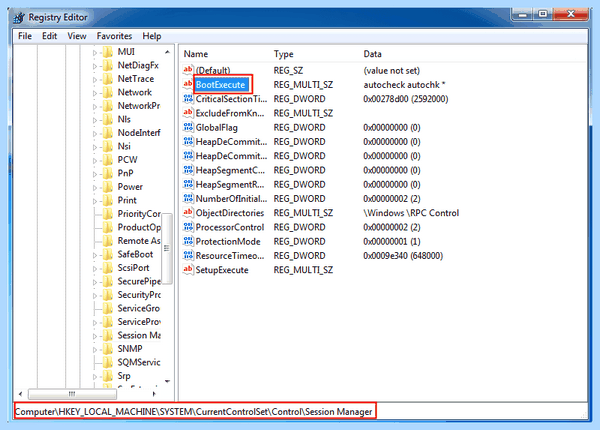Select the SQMServic key in tree

click(x=139, y=362)
